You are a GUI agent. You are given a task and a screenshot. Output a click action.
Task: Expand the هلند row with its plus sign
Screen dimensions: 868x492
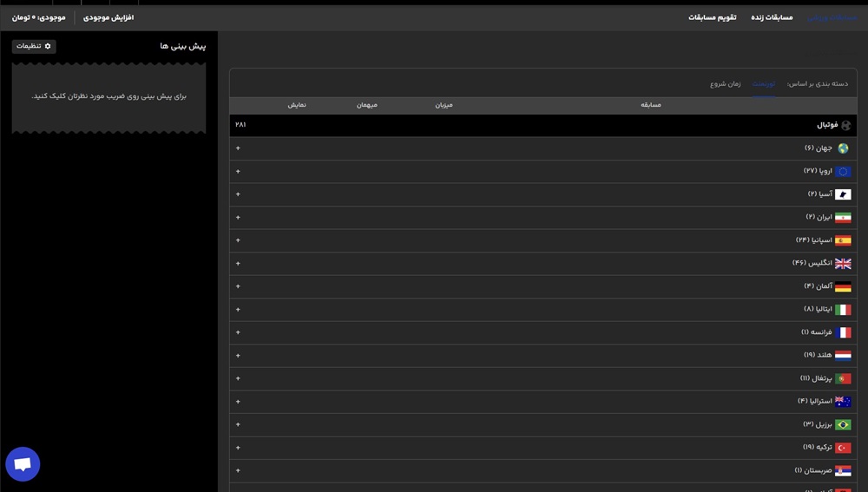238,355
